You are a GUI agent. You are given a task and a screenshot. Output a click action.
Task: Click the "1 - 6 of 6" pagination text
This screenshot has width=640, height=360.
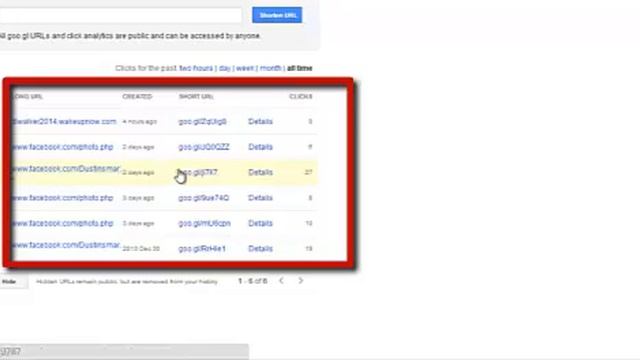click(253, 281)
